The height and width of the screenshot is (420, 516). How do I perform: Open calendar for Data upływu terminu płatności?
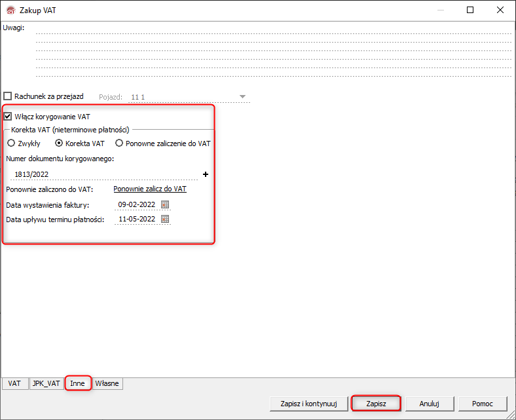[165, 219]
